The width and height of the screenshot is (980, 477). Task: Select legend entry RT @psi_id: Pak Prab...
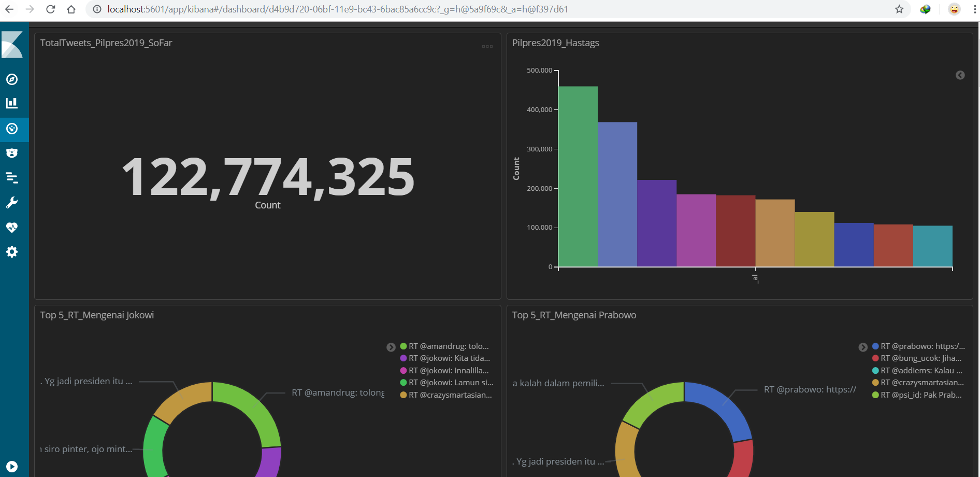tap(921, 395)
